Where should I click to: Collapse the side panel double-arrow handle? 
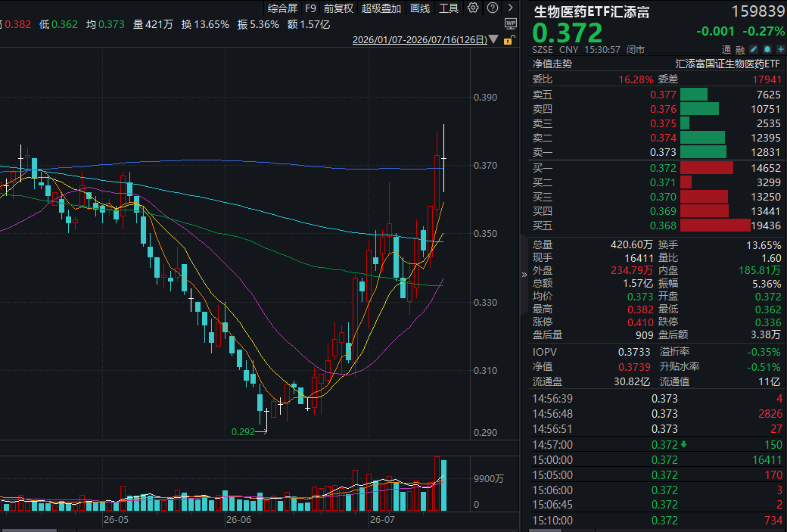click(524, 274)
